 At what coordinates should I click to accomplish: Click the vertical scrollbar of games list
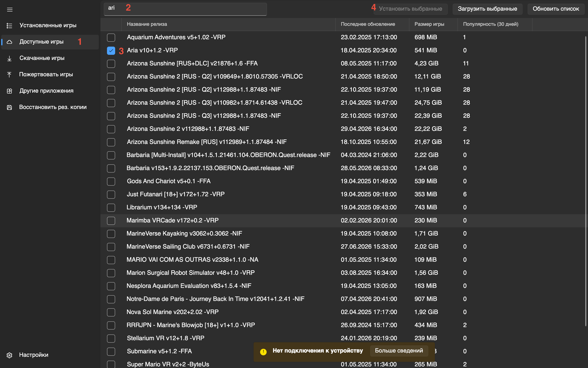586,181
